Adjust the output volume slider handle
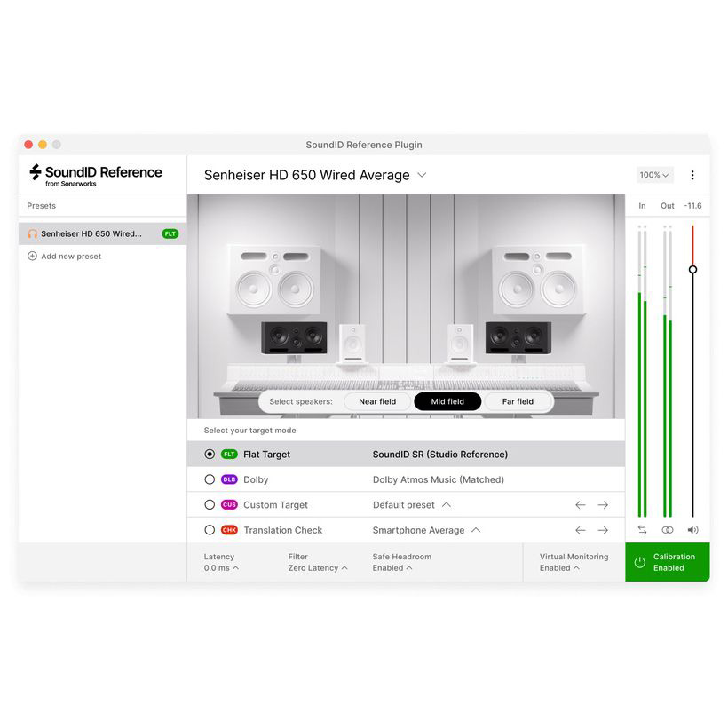The width and height of the screenshot is (728, 728). click(692, 269)
